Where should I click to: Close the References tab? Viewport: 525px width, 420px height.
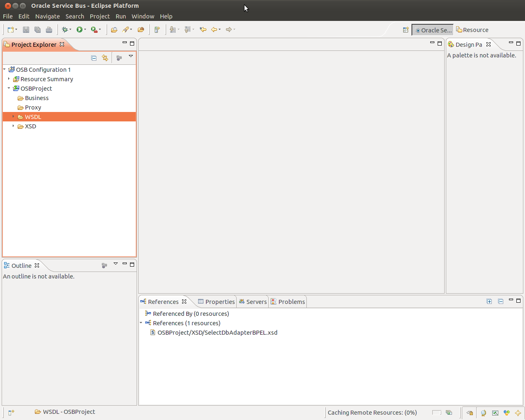[x=184, y=301]
